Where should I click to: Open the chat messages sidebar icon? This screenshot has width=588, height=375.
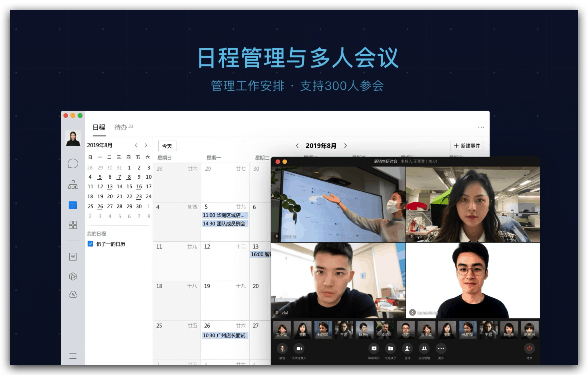pos(73,163)
